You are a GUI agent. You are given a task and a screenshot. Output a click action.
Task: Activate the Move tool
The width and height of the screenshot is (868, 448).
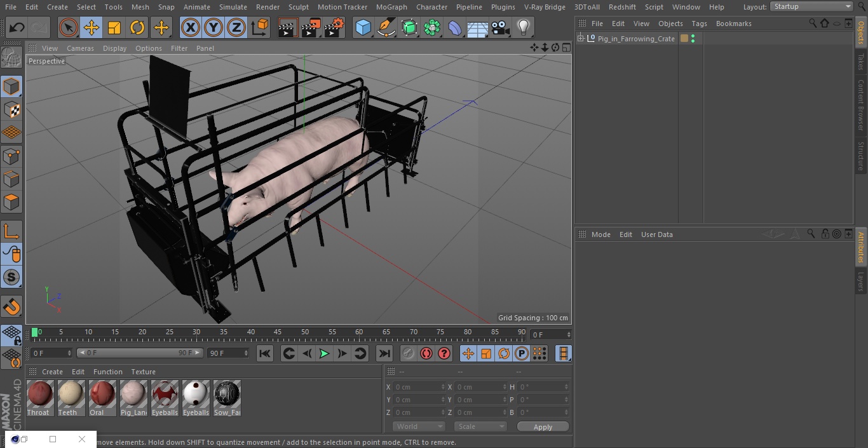[x=92, y=27]
